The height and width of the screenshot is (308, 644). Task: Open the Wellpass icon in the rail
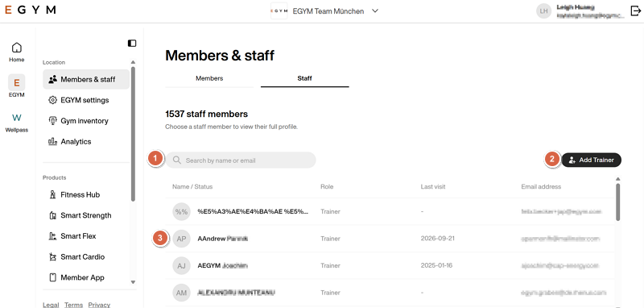click(17, 118)
